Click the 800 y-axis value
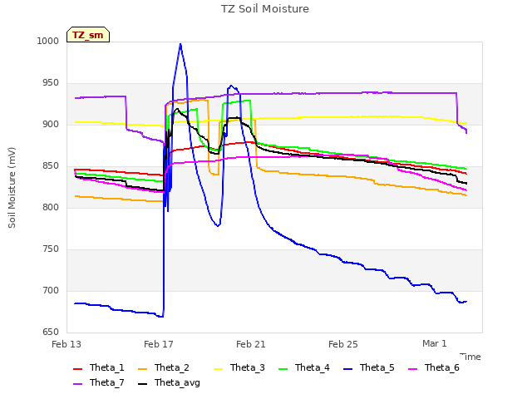532x399 pixels. 51,207
